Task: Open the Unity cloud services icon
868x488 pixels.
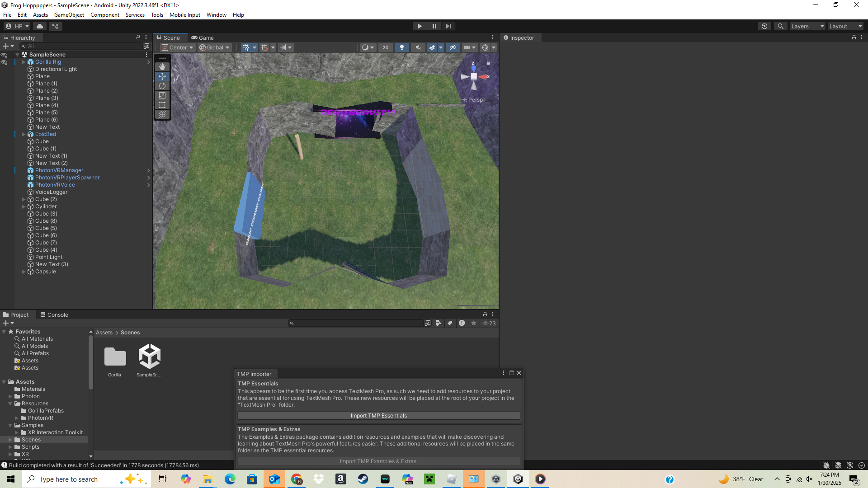Action: point(40,26)
